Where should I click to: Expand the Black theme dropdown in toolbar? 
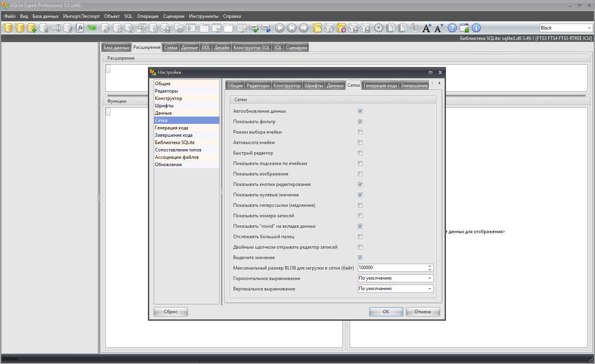[589, 28]
